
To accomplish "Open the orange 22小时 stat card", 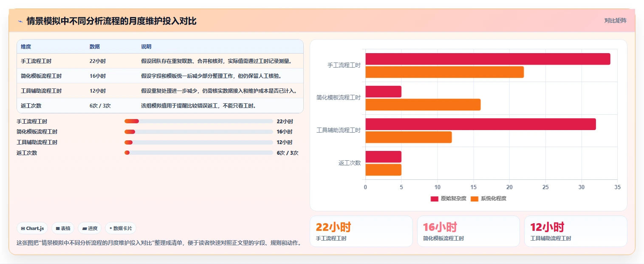I will point(361,231).
